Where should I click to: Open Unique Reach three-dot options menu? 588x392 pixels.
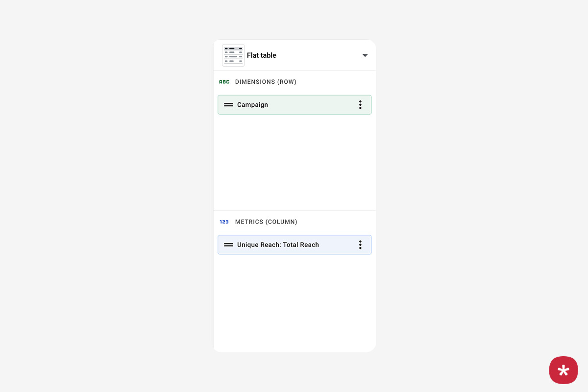pos(360,245)
